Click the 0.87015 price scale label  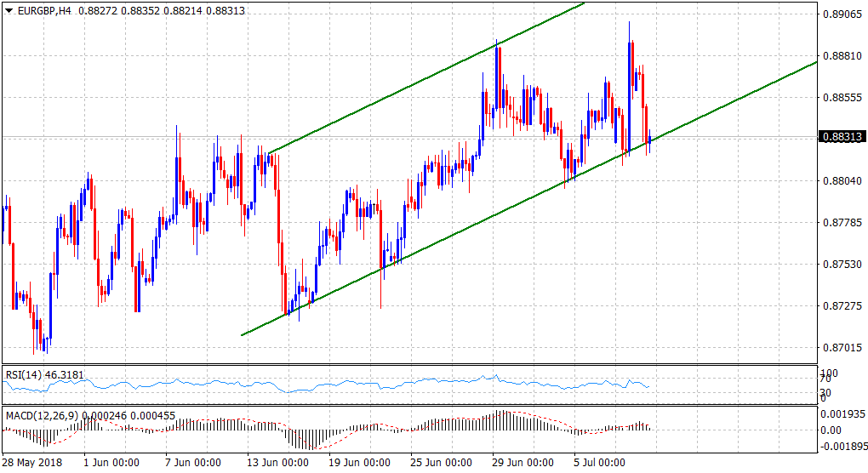pos(840,347)
